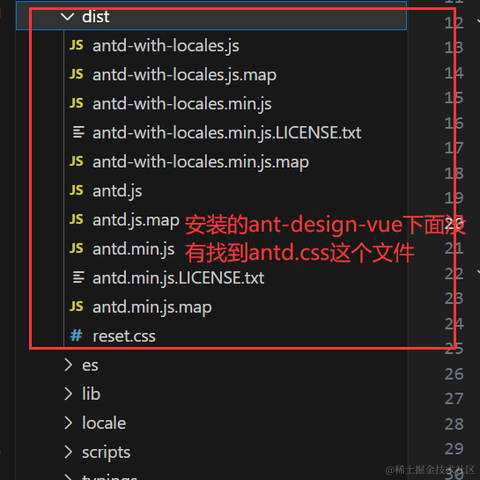The image size is (480, 480).
Task: Open antd.min.js.map file
Action: (152, 307)
